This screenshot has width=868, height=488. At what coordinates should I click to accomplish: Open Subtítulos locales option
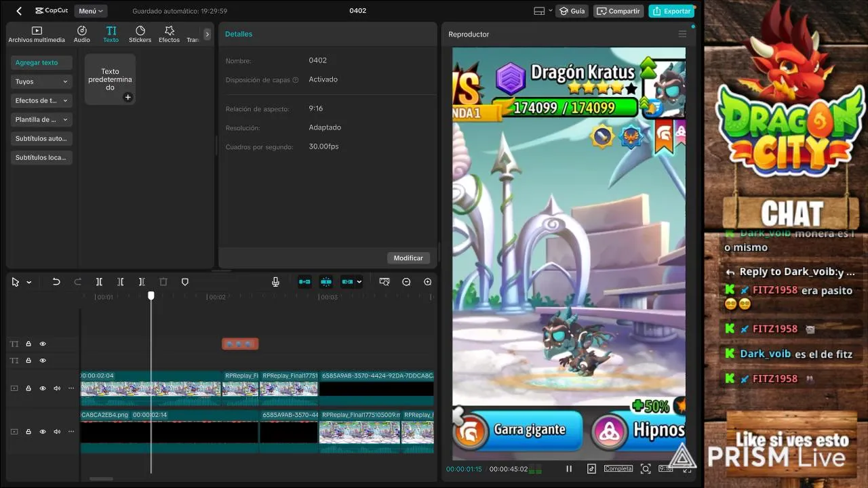pos(41,157)
